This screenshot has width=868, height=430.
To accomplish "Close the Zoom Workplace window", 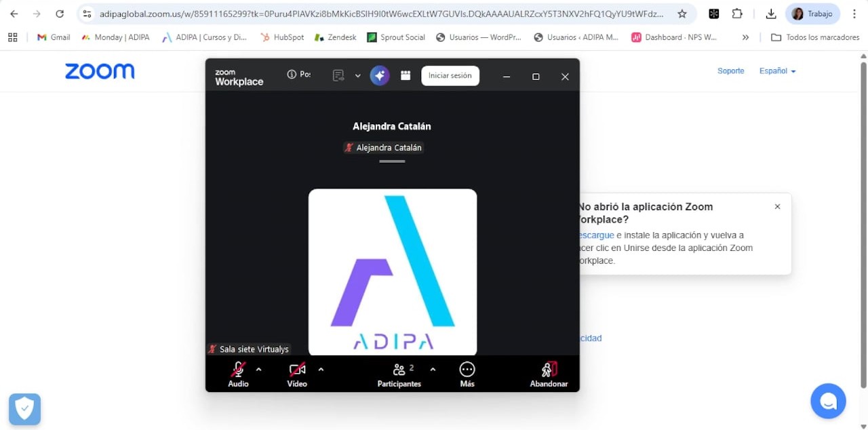I will coord(565,77).
